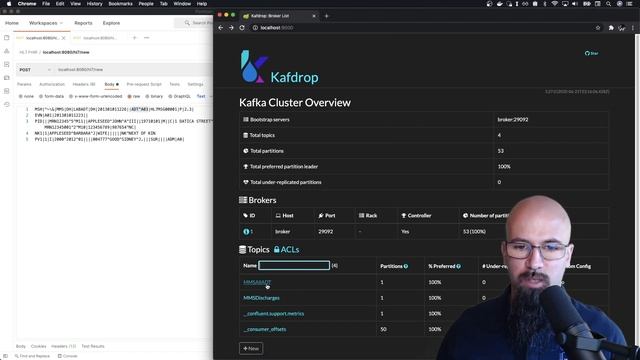Close the first localhost:8080 request tab in Postman

63,38
